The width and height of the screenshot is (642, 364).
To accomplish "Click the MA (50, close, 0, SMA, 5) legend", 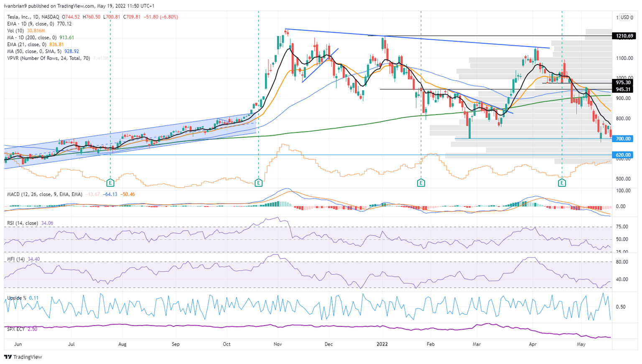I will click(43, 51).
